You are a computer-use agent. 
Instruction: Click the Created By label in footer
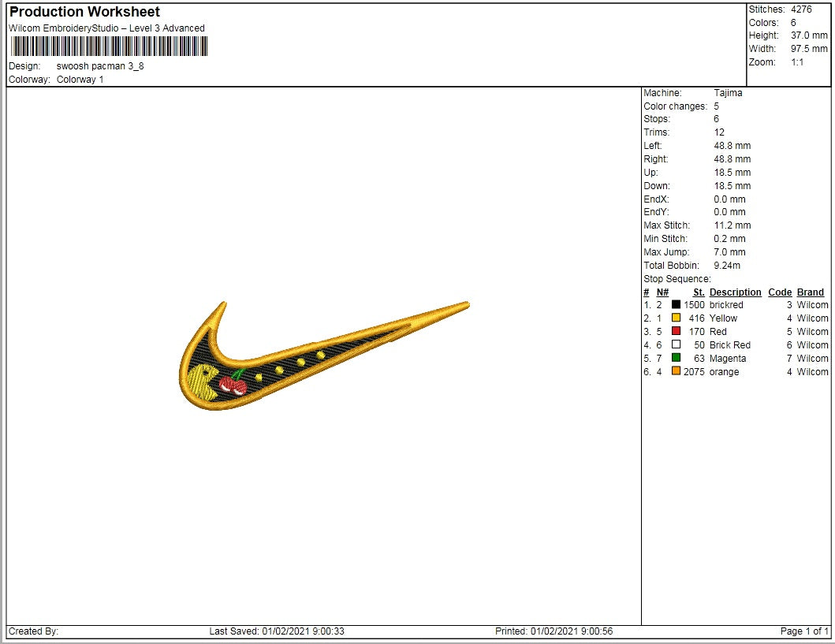pos(34,631)
